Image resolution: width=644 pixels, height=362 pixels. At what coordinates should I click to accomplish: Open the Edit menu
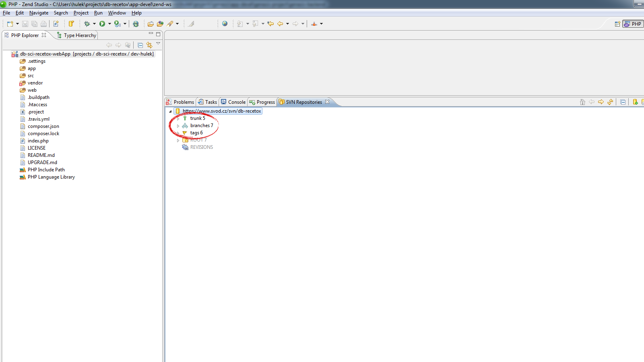[20, 13]
